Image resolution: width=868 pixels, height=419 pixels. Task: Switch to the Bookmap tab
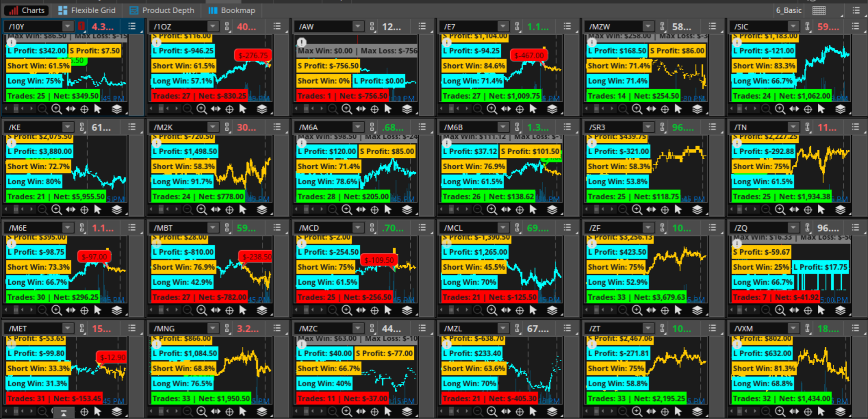tap(232, 10)
